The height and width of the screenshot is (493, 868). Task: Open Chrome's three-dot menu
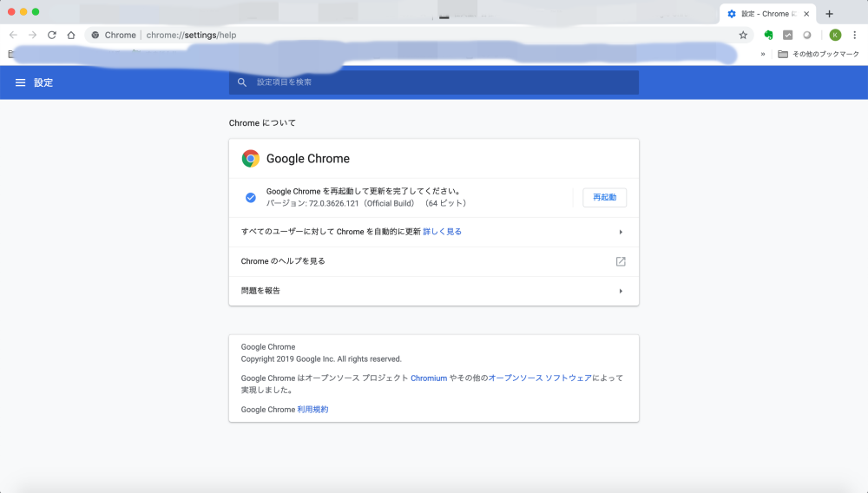[854, 35]
